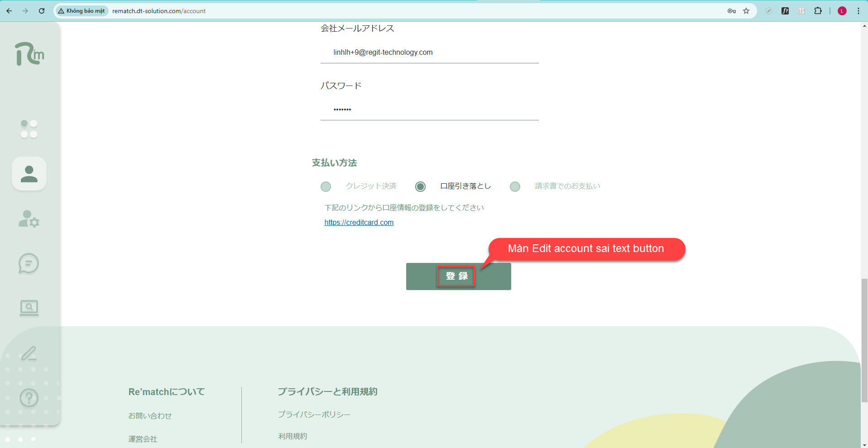Open the プライバシーポリシー footer link
Screen dimensions: 868x448
(314, 415)
